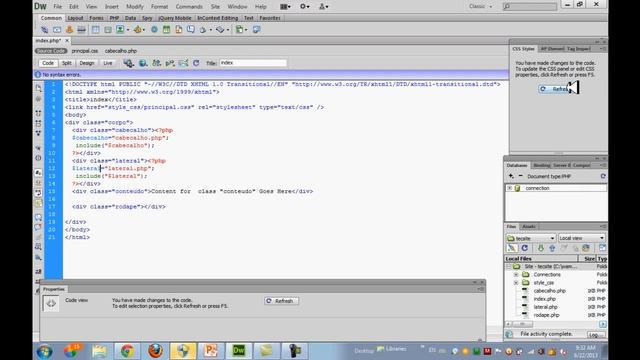Insert a Named Anchor icon
This screenshot has height=360, width=640.
(x=69, y=30)
